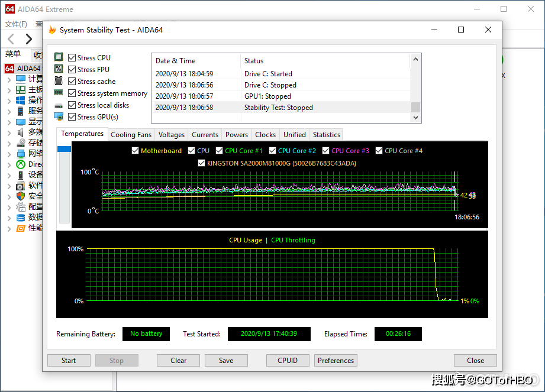The image size is (545, 392).
Task: Toggle Motherboard temperature graph checkbox
Action: click(x=135, y=151)
